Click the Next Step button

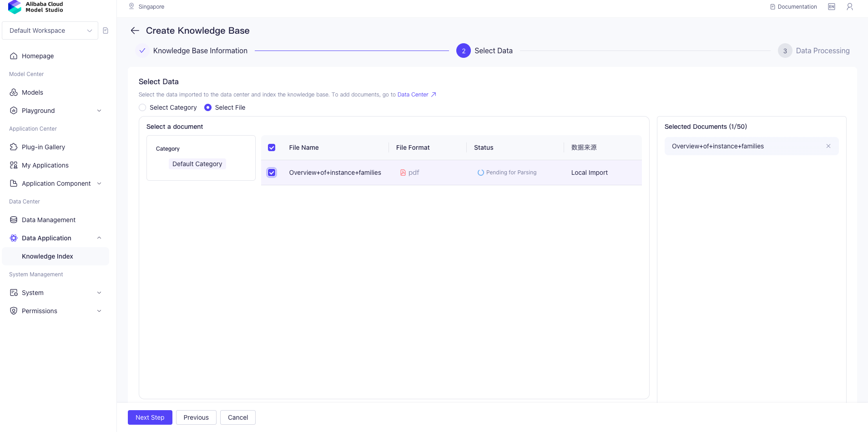point(150,417)
